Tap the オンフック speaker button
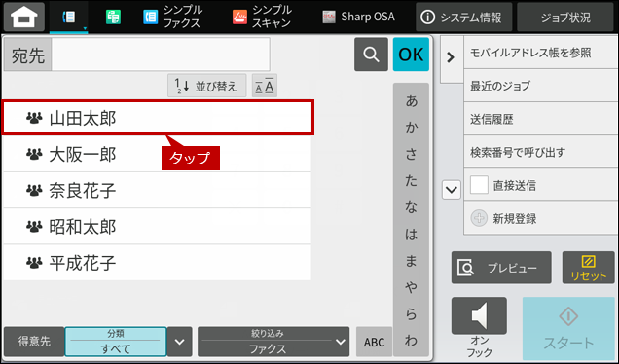 pos(479,315)
